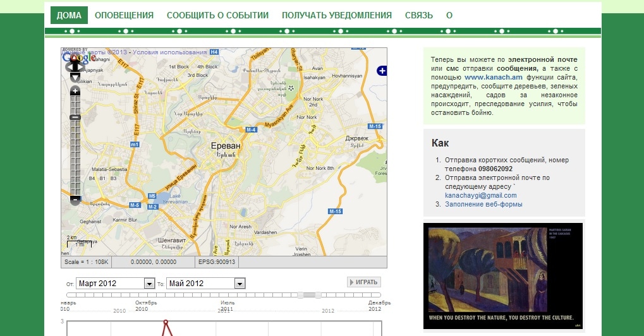This screenshot has width=644, height=336.
Task: Open the 'Март 2012' start date dropdown
Action: (149, 284)
